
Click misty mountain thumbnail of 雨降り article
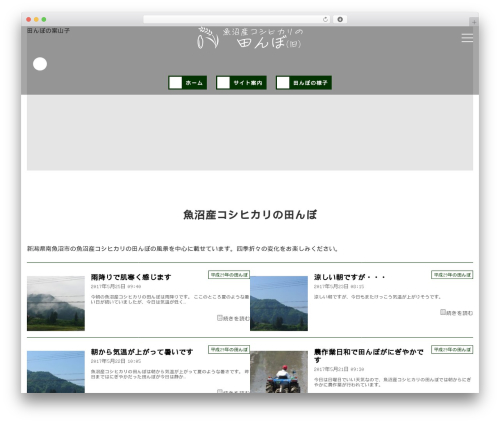(56, 303)
